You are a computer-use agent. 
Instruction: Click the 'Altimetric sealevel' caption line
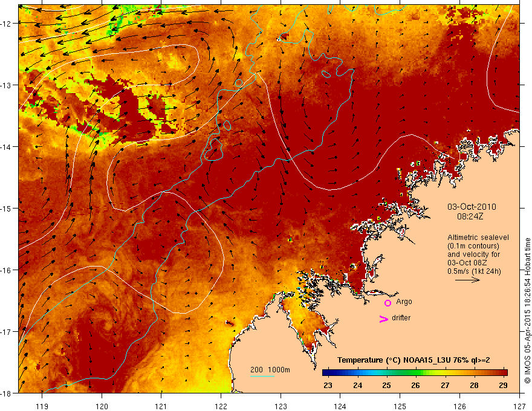pos(478,238)
